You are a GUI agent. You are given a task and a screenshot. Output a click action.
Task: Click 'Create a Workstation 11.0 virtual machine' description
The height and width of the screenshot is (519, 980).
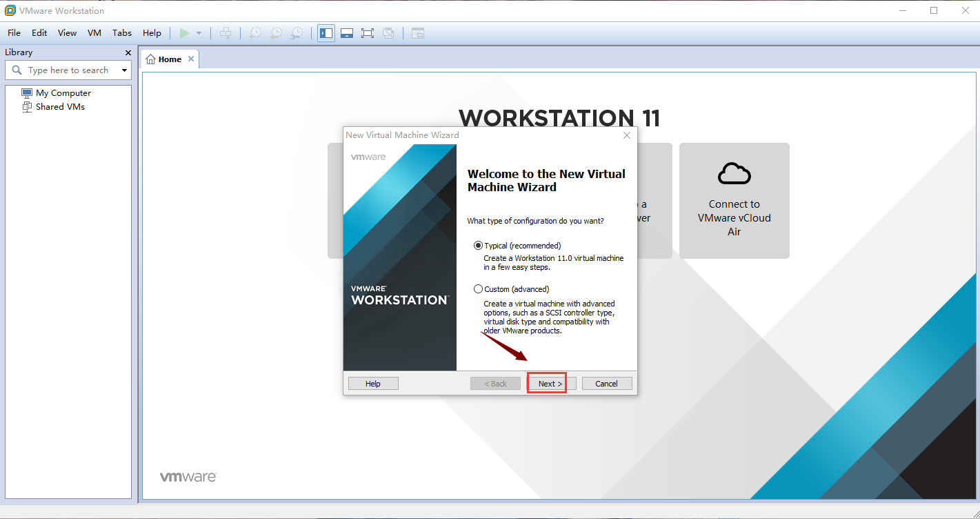pyautogui.click(x=554, y=263)
